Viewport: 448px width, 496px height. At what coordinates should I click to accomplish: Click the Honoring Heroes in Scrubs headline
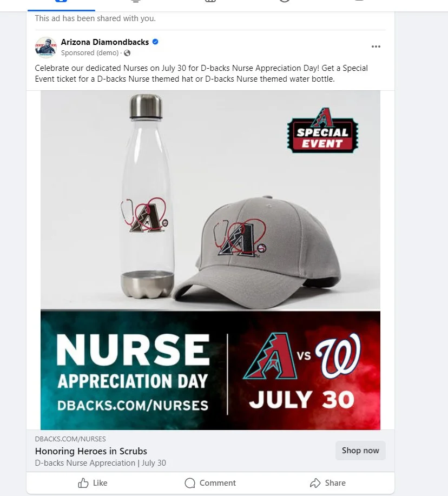(x=91, y=451)
